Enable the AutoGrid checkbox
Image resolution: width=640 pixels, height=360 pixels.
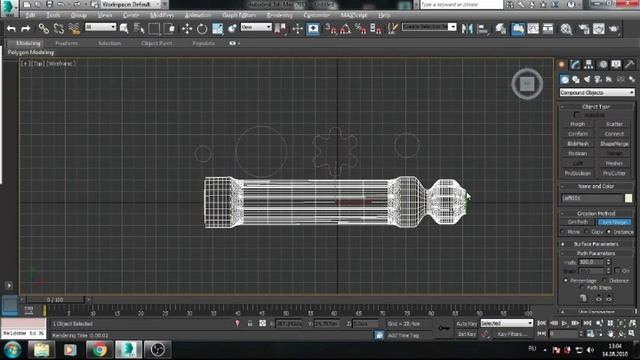576,115
